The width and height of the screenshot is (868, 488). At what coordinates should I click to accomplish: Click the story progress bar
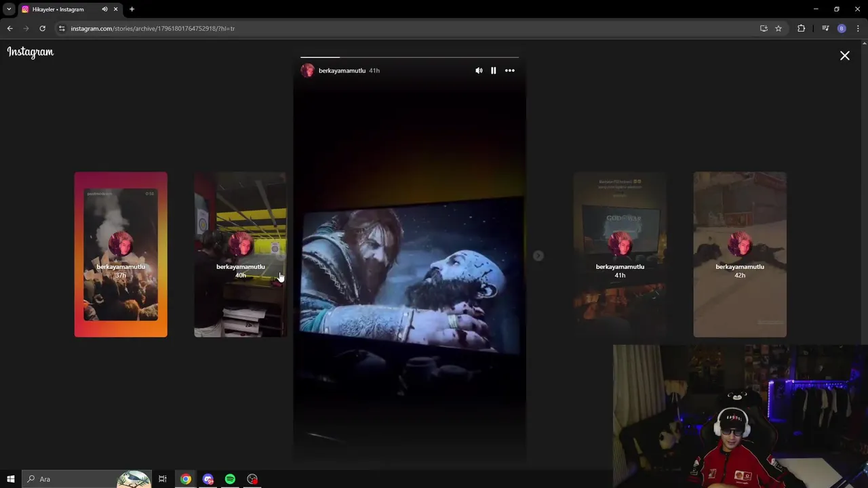click(410, 58)
